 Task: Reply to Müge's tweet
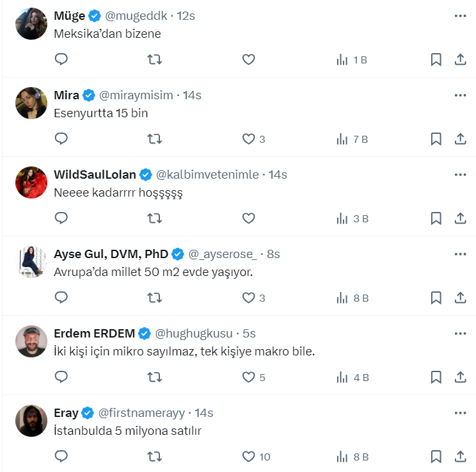point(61,60)
